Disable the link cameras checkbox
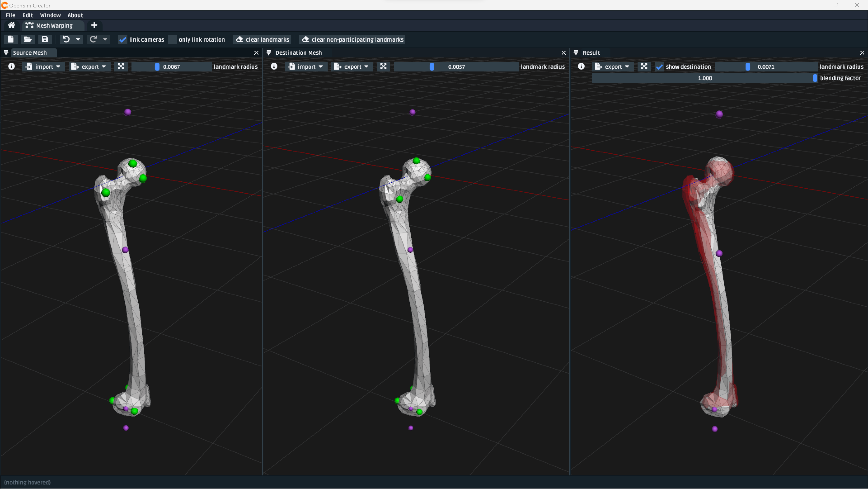Viewport: 868px width, 489px height. 122,39
